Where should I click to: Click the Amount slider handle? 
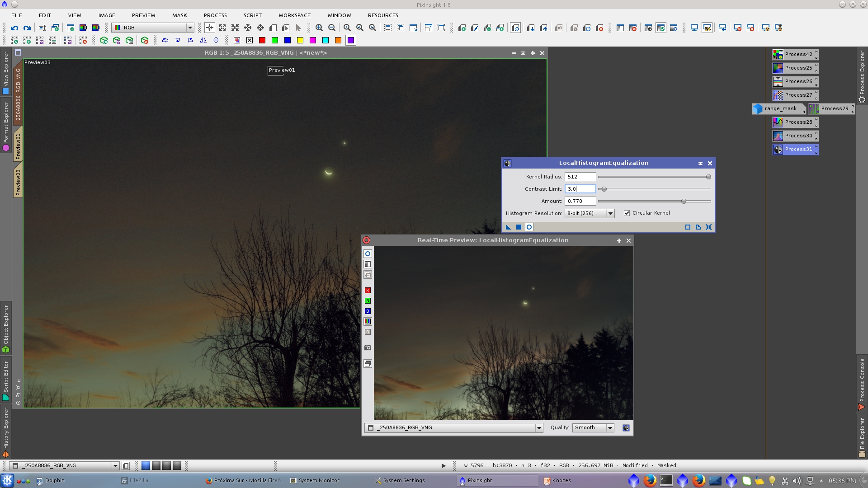click(684, 202)
